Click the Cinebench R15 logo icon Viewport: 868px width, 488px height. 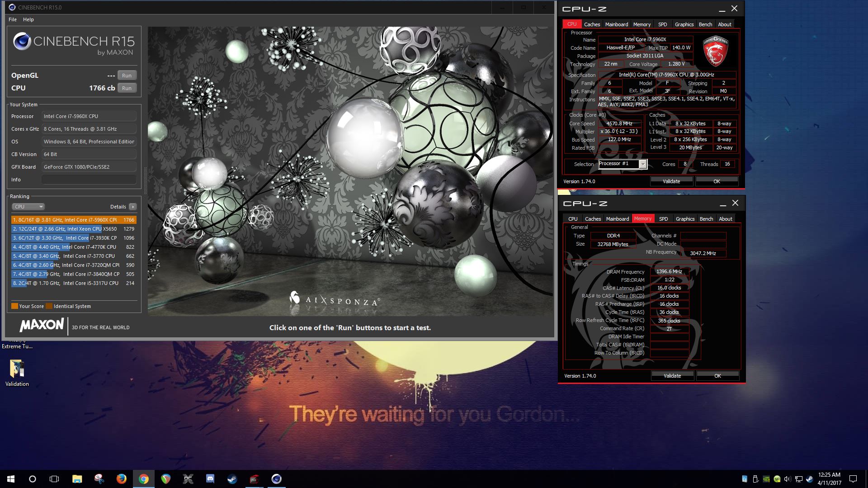(x=22, y=41)
